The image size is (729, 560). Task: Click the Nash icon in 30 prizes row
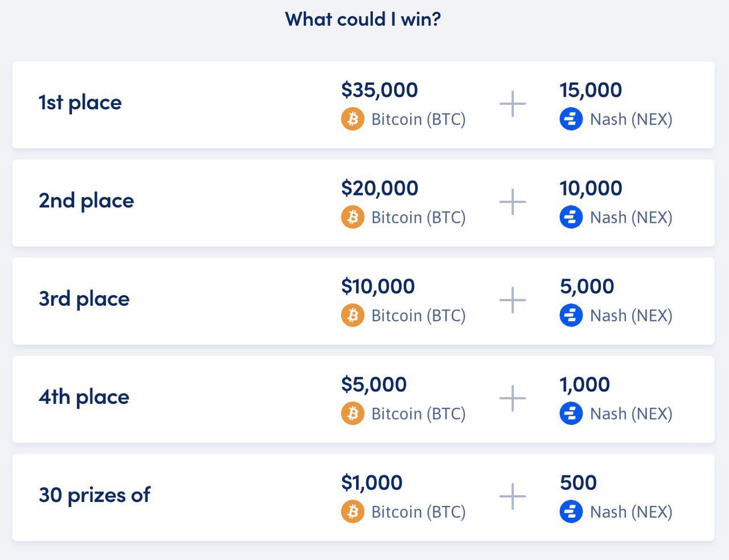pos(571,512)
